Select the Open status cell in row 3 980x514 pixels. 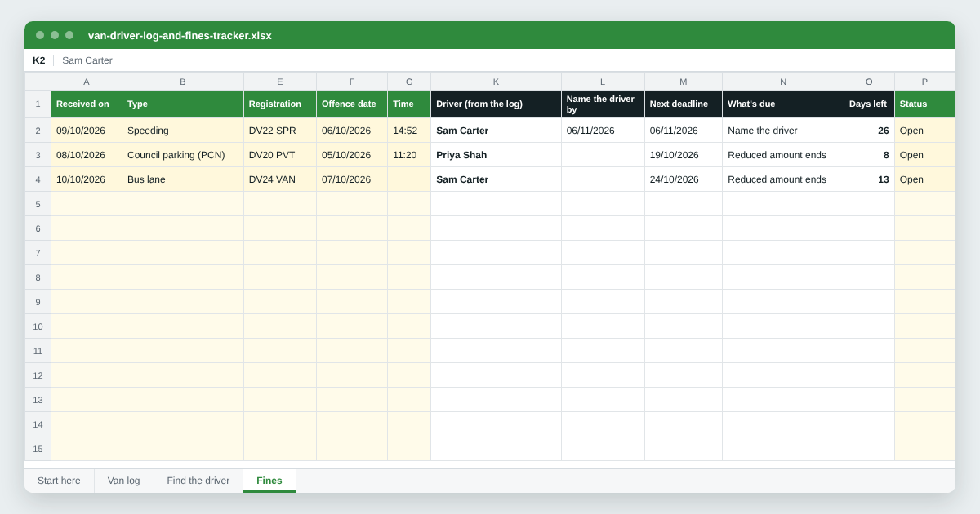[924, 155]
